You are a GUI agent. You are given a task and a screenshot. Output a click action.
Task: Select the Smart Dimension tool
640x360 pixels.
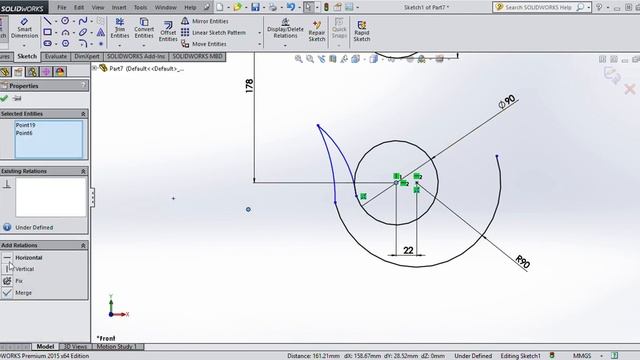pos(24,29)
